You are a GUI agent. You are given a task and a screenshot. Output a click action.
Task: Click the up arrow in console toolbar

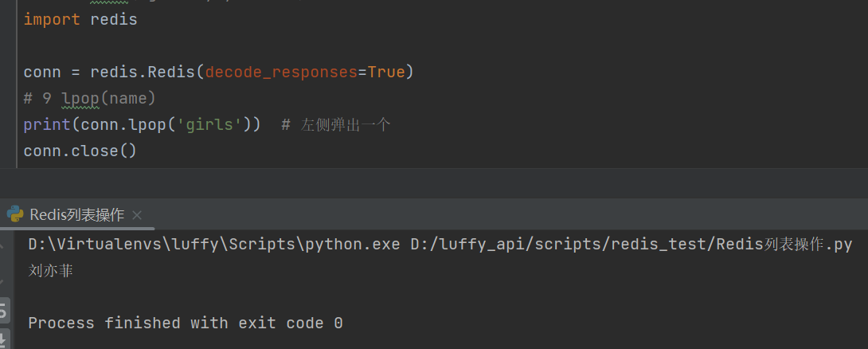4,243
